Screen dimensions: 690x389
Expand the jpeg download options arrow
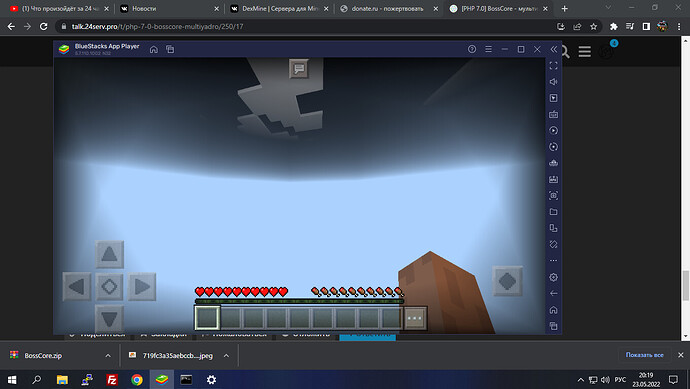[226, 356]
